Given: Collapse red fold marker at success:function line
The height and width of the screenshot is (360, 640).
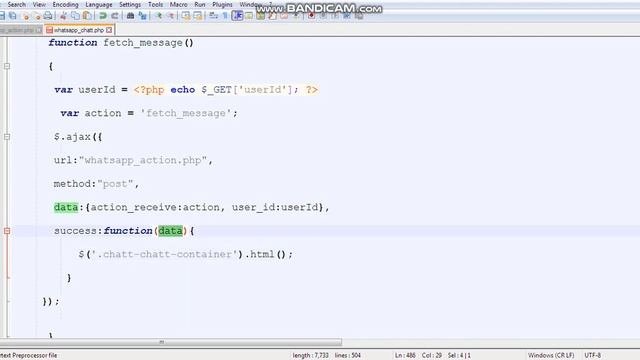Looking at the screenshot, I should coord(7,231).
